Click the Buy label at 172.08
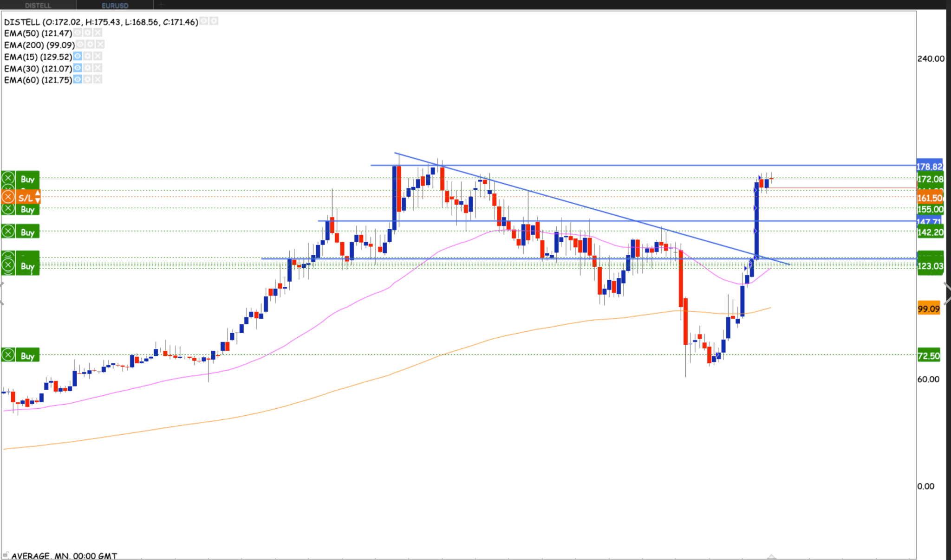Screen dimensions: 951x560 click(27, 179)
